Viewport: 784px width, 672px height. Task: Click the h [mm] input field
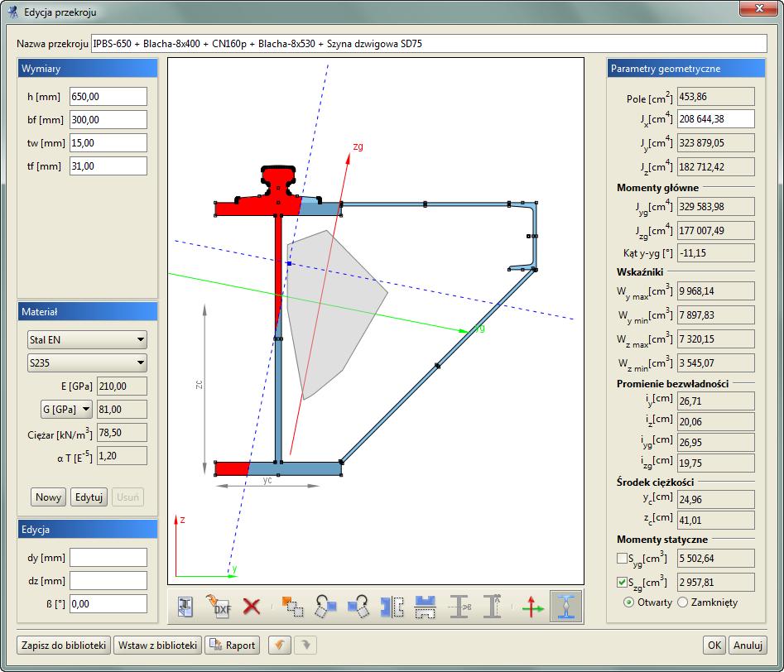tap(108, 97)
